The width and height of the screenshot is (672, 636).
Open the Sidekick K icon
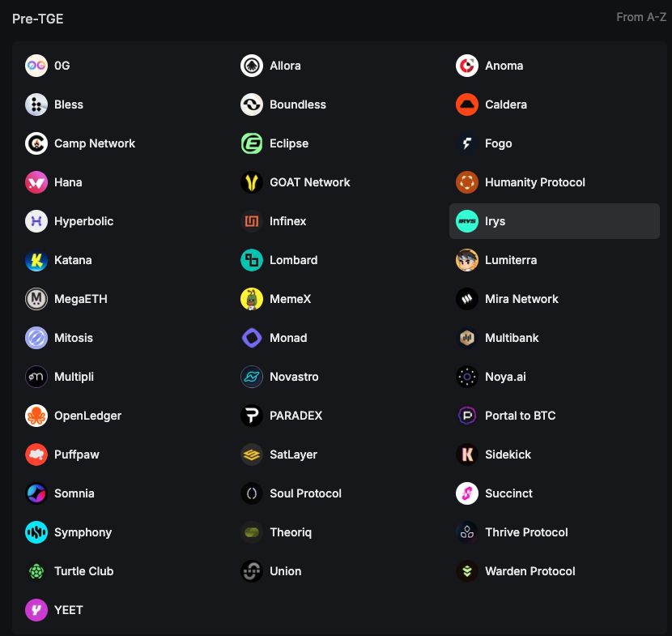point(467,455)
